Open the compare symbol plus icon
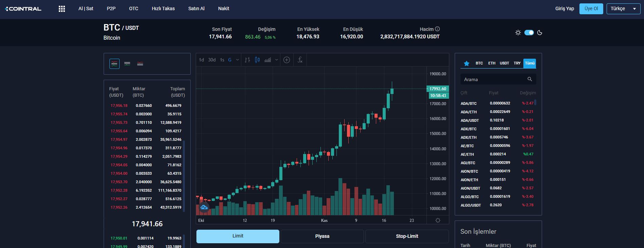 tap(286, 60)
